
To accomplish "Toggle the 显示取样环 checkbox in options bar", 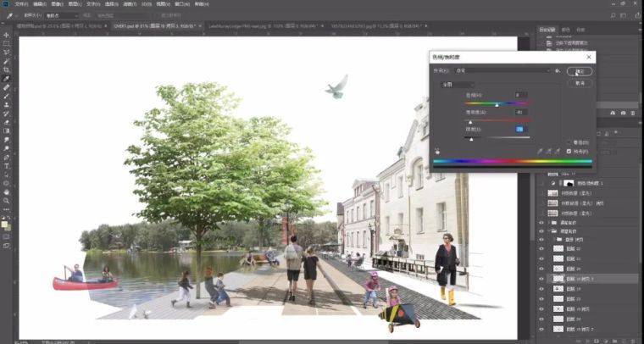I will tap(158, 15).
